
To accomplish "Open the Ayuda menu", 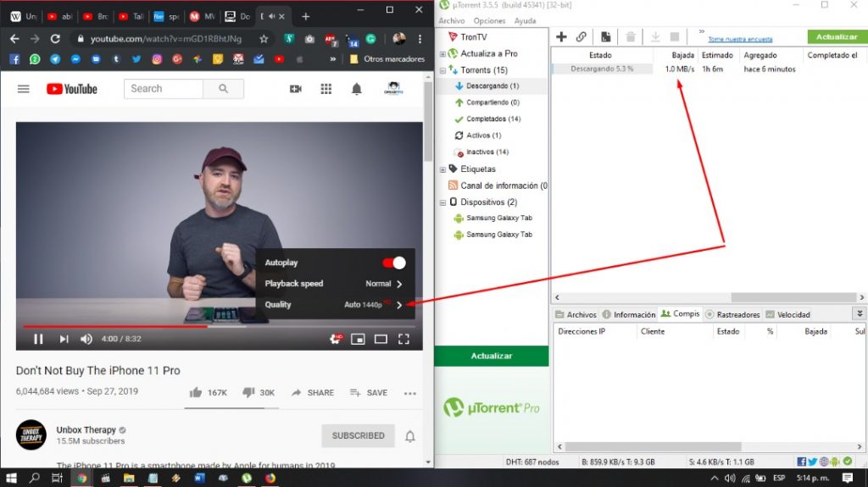I will coord(525,20).
